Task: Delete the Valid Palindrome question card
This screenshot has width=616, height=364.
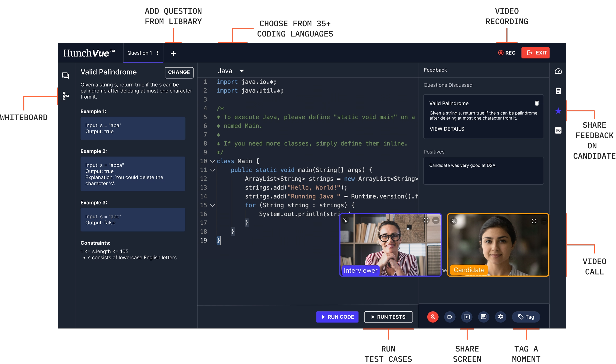Action: (537, 103)
